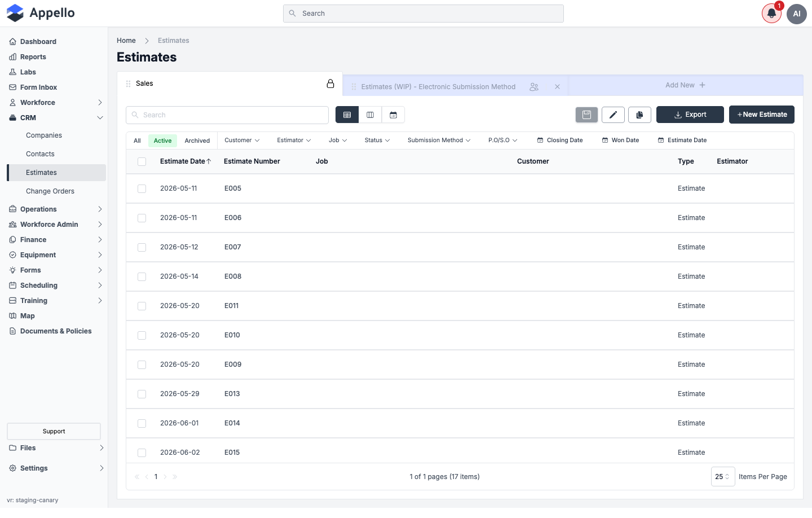812x518 pixels.
Task: Select the Archived filter tab
Action: click(x=197, y=141)
